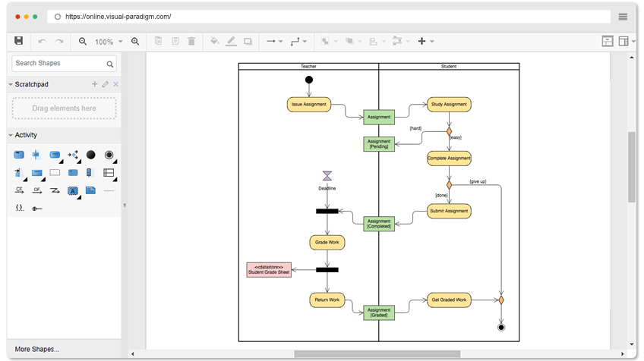Image resolution: width=644 pixels, height=361 pixels.
Task: Toggle shadow rectangle icon in toolbar
Action: [x=248, y=42]
